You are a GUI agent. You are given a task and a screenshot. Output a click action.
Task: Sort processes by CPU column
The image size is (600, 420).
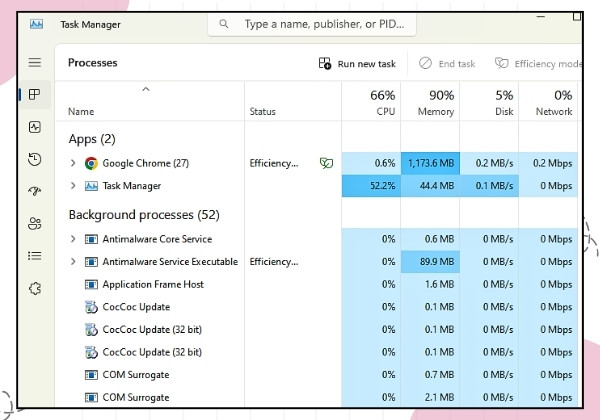(x=371, y=103)
